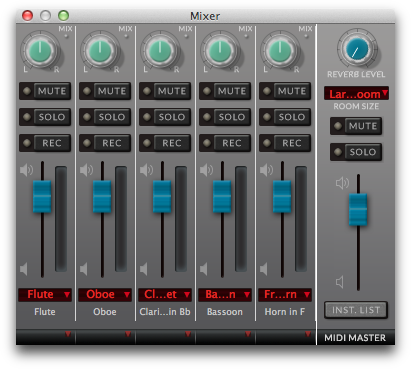
Task: Open the Flute instrument dropdown
Action: [x=45, y=295]
